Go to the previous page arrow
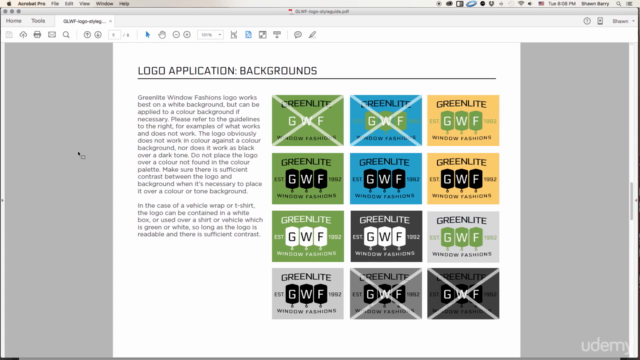Image resolution: width=640 pixels, height=360 pixels. click(87, 35)
